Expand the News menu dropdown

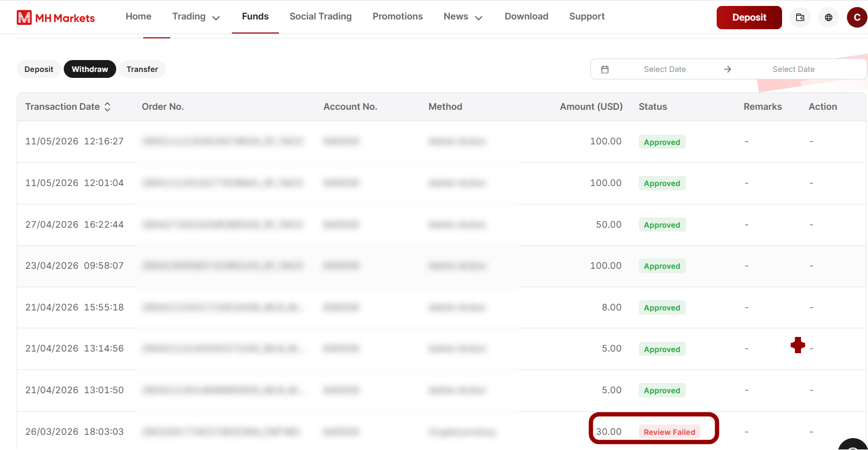[463, 17]
